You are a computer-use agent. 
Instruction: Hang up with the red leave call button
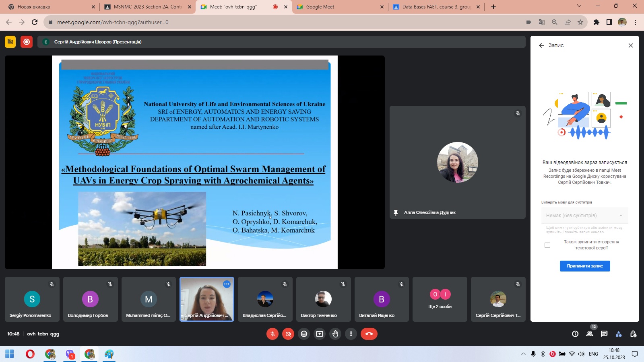(369, 334)
